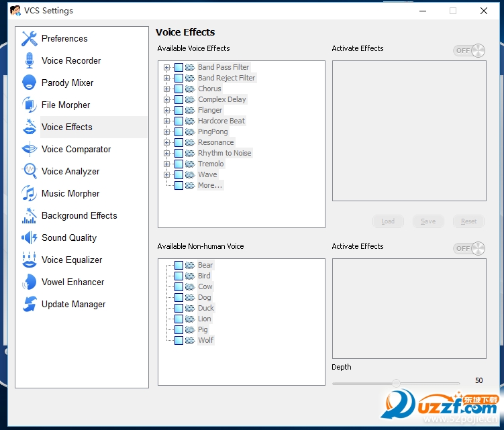Expand the Wave tree node
This screenshot has height=430, width=504.
[166, 175]
